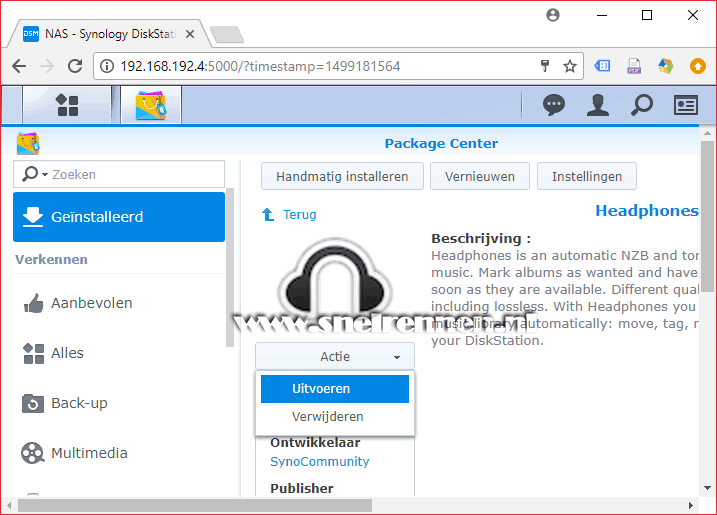Open the DSM widgets panel icon
Viewport: 717px width, 515px height.
click(x=685, y=105)
